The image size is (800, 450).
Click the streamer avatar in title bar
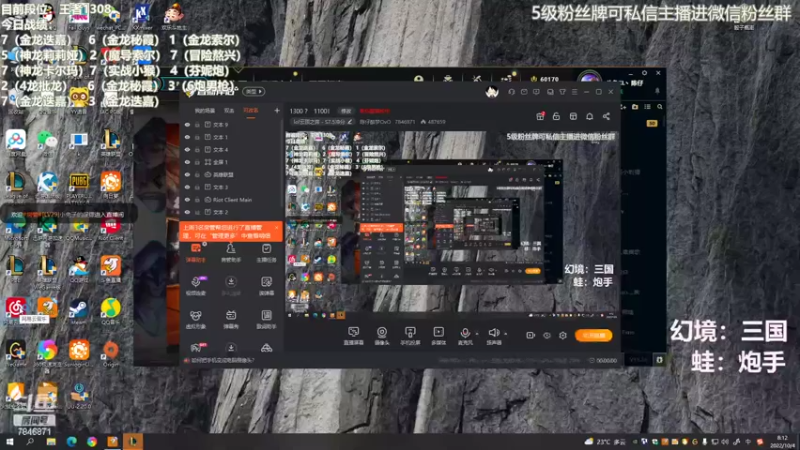pos(492,92)
